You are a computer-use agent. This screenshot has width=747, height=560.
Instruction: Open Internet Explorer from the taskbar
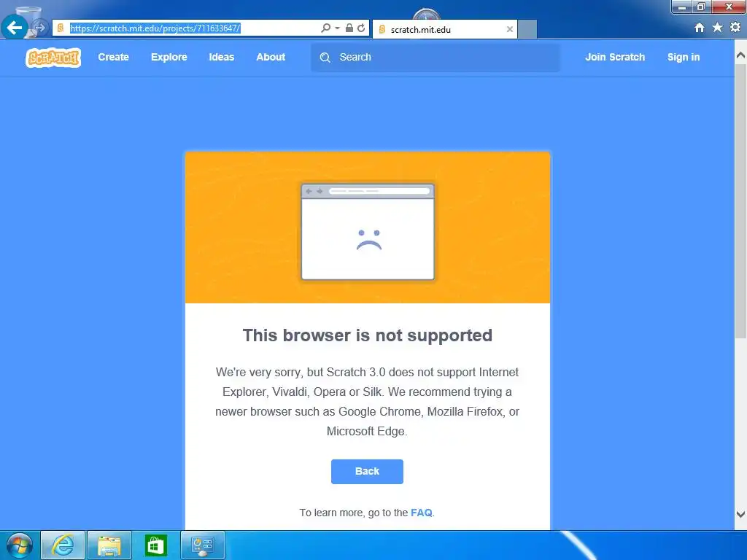coord(63,545)
